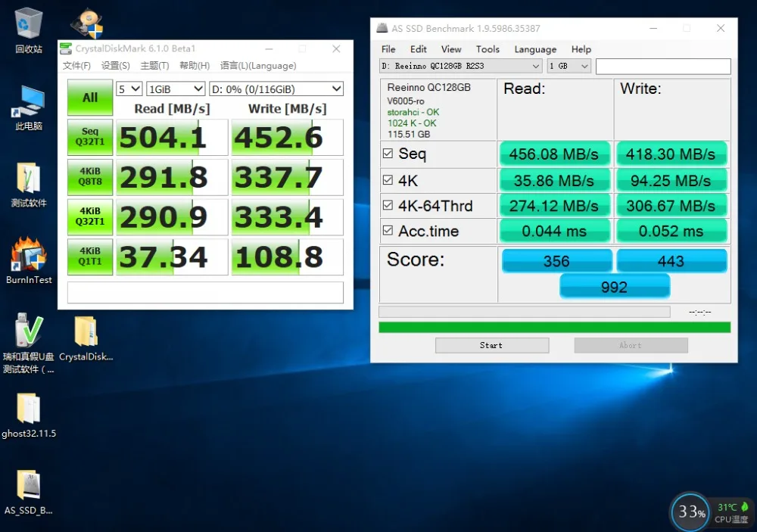Click the write score 443

(671, 261)
